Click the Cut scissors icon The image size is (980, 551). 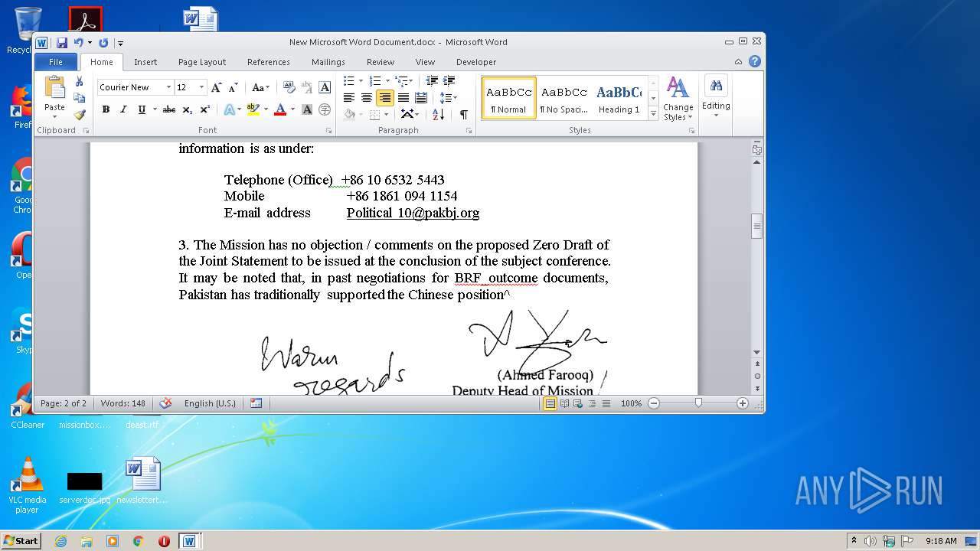79,81
